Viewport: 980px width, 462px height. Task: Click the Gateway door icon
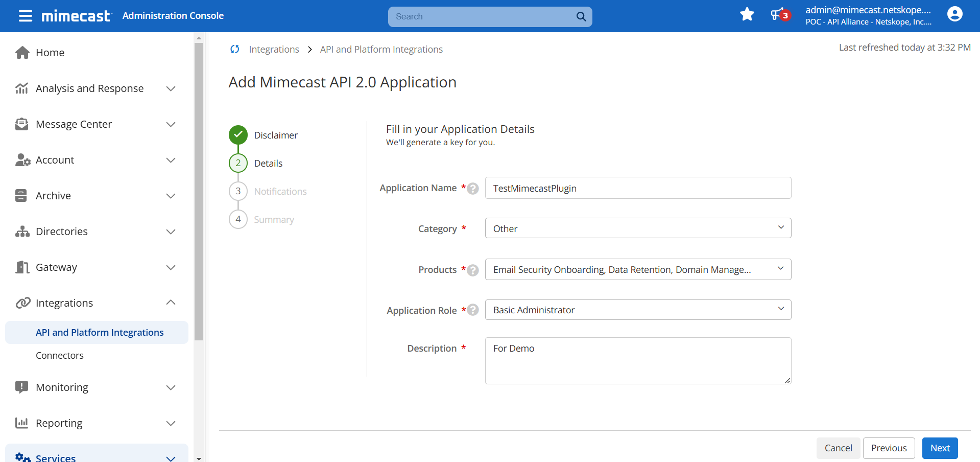[22, 267]
